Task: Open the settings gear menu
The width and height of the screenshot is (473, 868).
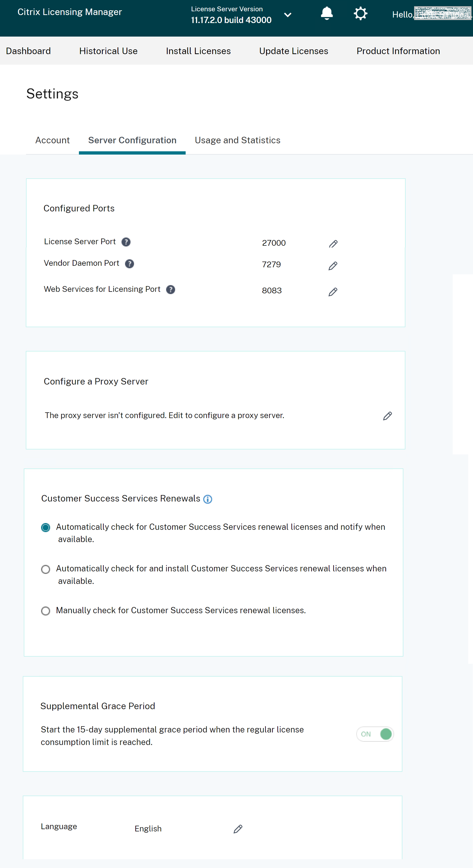Action: tap(360, 14)
